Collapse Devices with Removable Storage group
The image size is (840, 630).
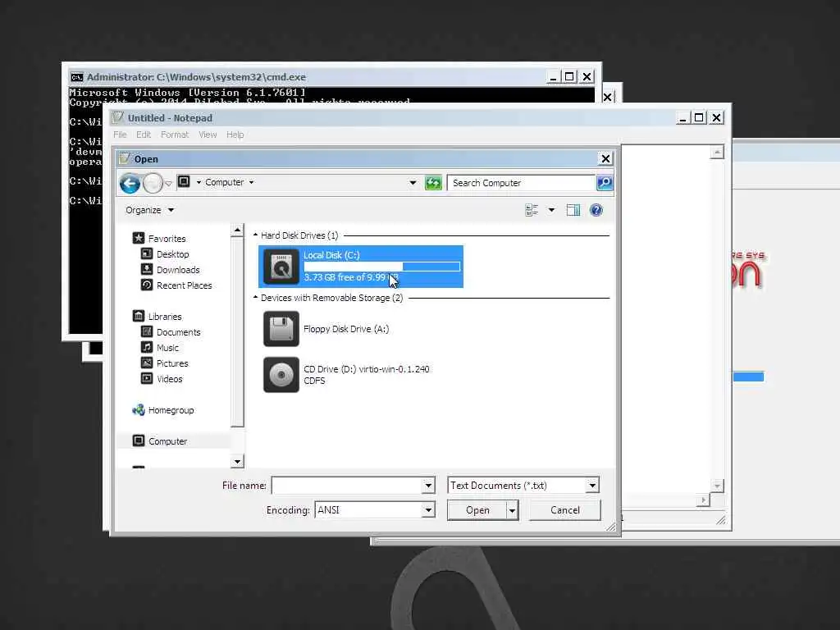(x=255, y=297)
